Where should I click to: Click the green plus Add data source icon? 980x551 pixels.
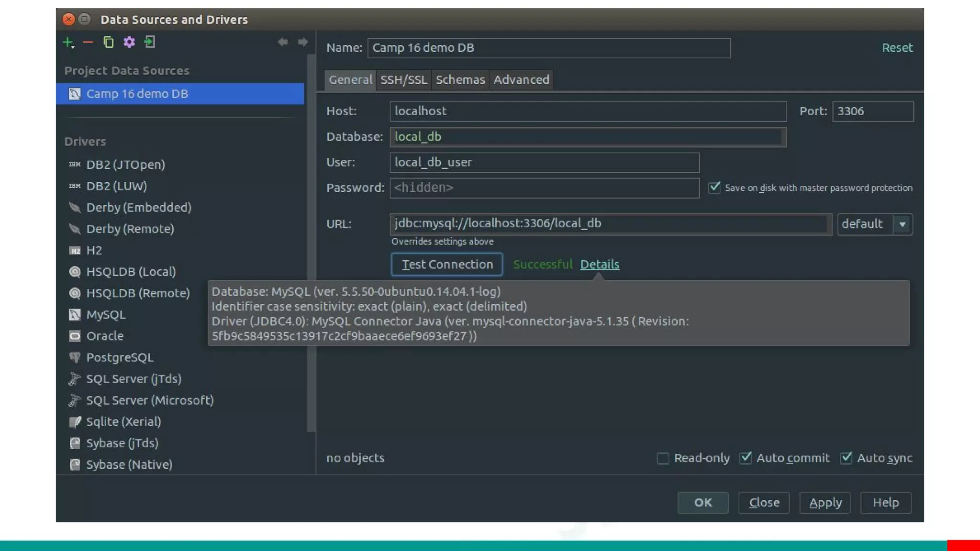point(68,43)
